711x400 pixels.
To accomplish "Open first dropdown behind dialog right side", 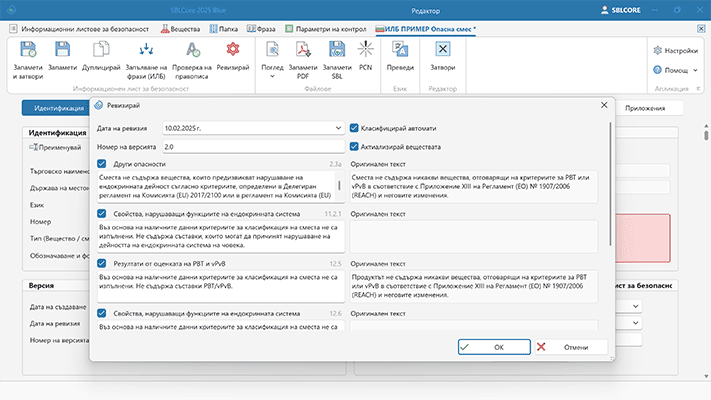I will [x=636, y=306].
